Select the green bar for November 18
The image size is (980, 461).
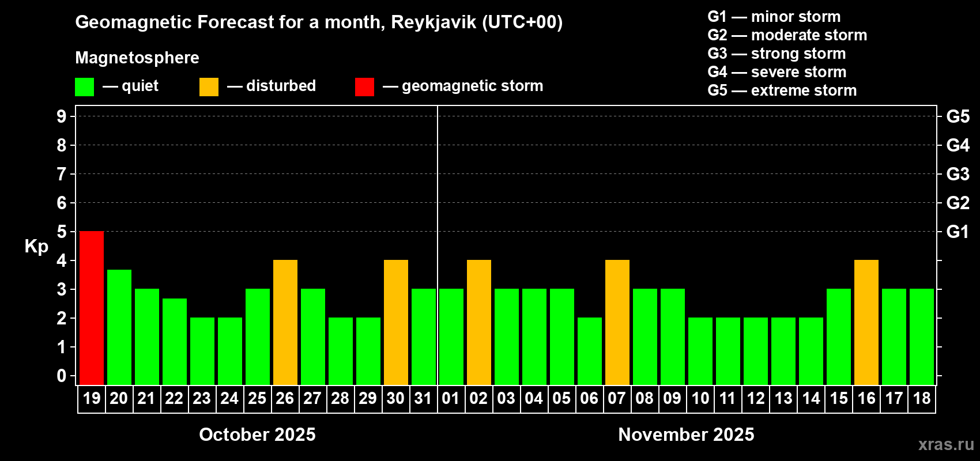pyautogui.click(x=922, y=337)
